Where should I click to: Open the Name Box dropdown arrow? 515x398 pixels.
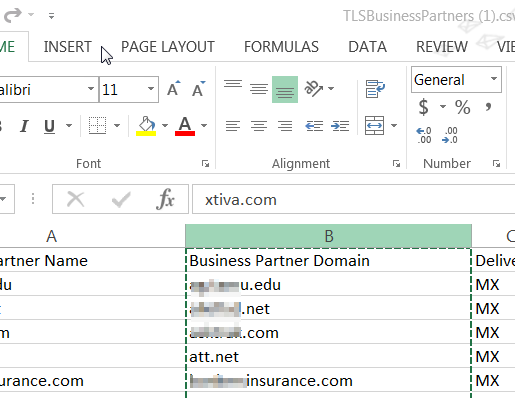(3, 199)
